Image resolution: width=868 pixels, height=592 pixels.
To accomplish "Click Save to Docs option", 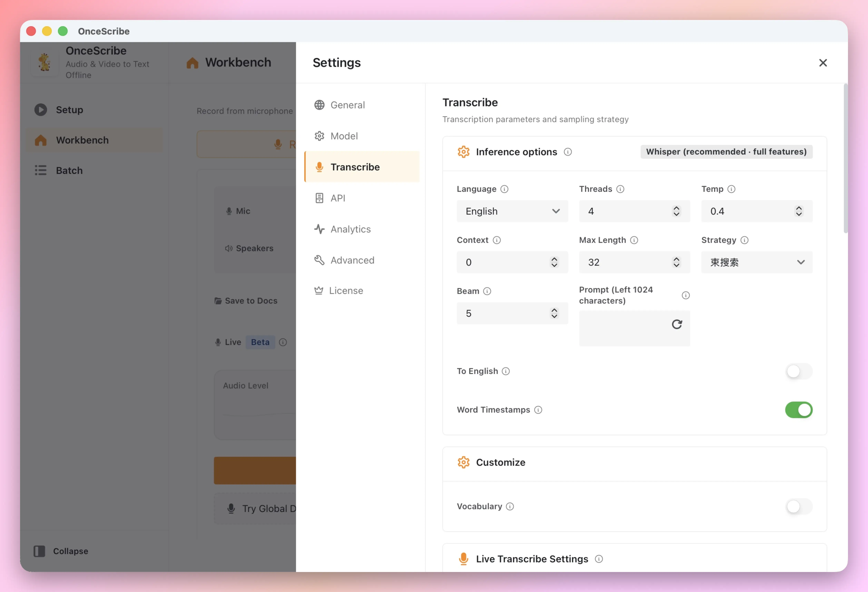I will tap(246, 301).
